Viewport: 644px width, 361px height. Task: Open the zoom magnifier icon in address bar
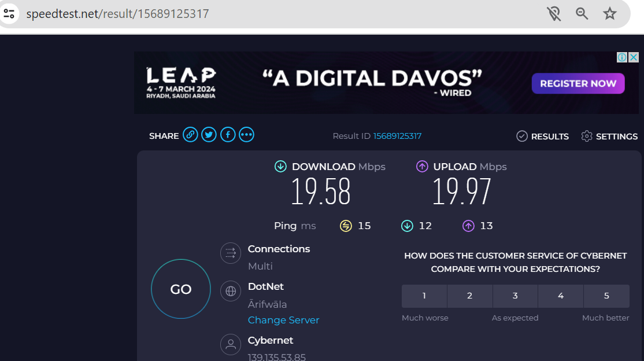582,13
